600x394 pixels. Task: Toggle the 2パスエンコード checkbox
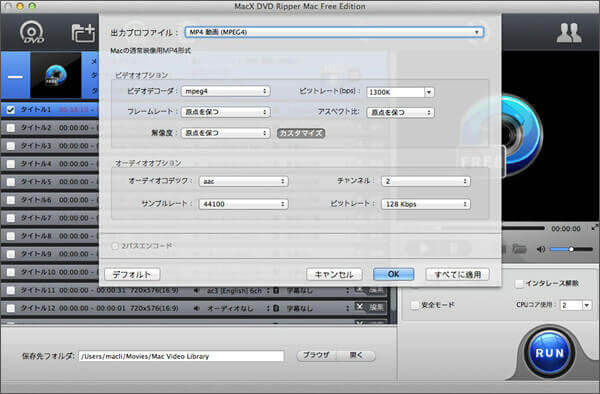click(x=114, y=246)
